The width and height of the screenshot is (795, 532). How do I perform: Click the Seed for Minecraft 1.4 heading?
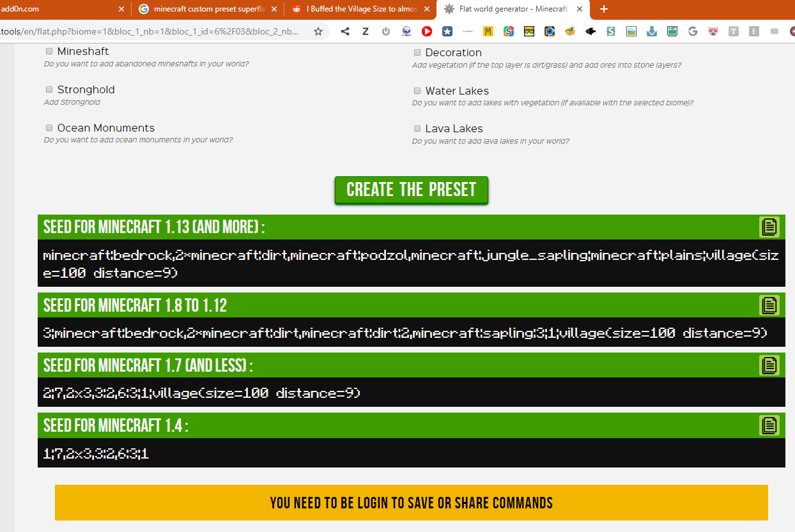pos(116,425)
